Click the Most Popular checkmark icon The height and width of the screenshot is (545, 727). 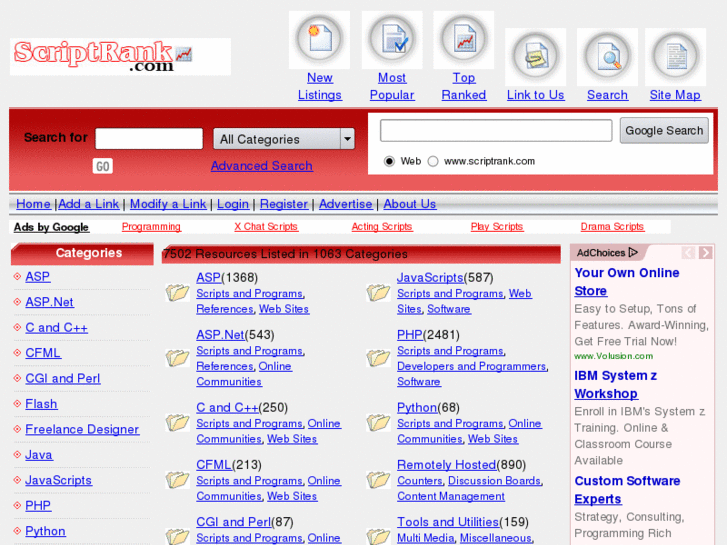point(392,40)
